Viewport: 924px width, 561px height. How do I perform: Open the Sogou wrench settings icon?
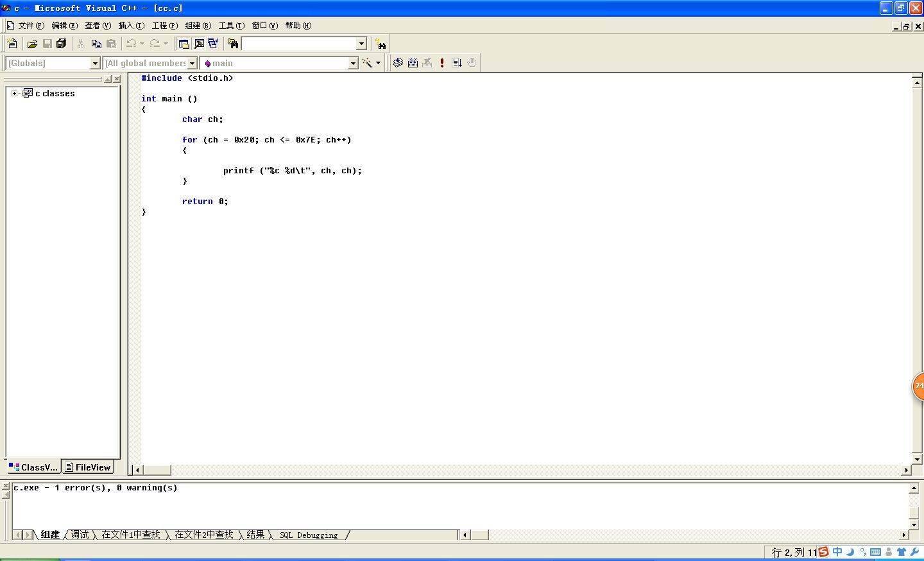click(x=914, y=552)
